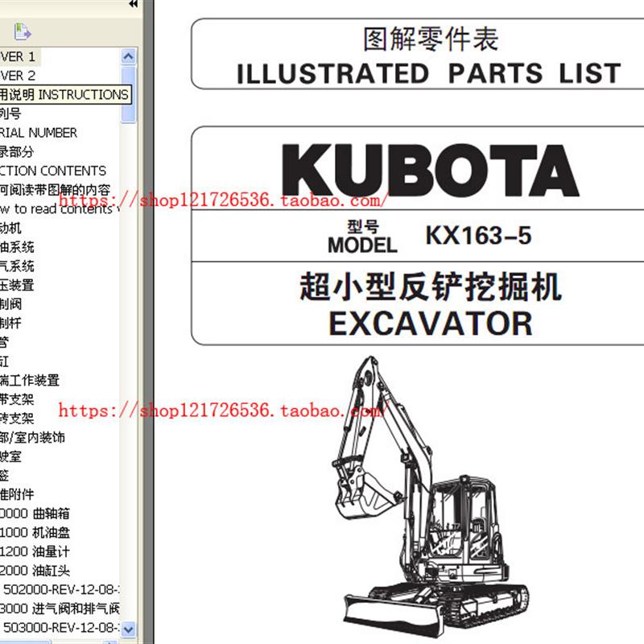
Task: Select the 准附件 bookmark
Action: [17, 494]
